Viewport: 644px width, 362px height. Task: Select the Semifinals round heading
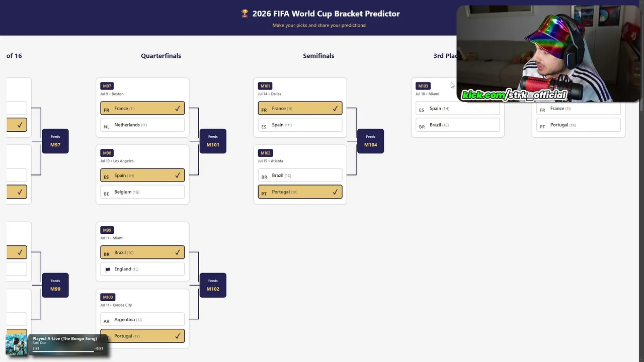coord(318,56)
